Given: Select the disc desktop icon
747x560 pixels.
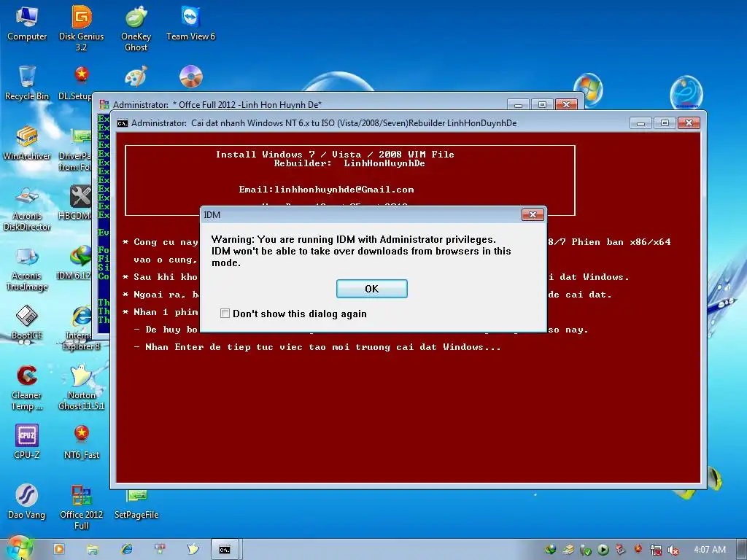Looking at the screenshot, I should 191,76.
